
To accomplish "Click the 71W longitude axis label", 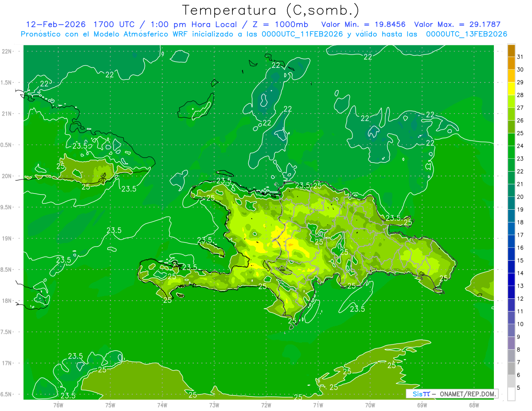I will click(x=318, y=405).
